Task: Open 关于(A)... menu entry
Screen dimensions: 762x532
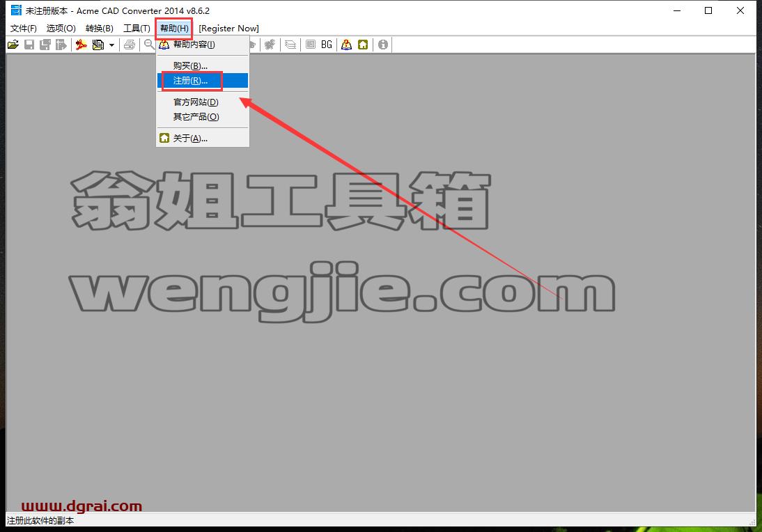Action: pos(203,139)
